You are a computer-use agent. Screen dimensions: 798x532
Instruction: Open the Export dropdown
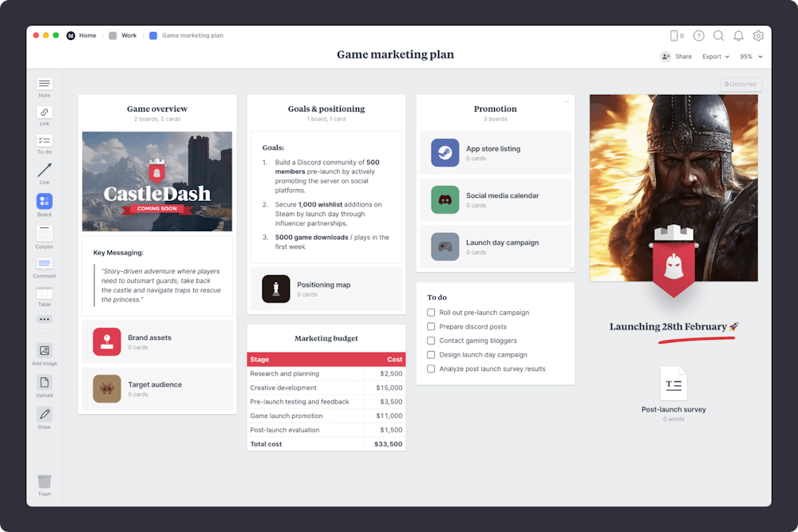tap(713, 57)
